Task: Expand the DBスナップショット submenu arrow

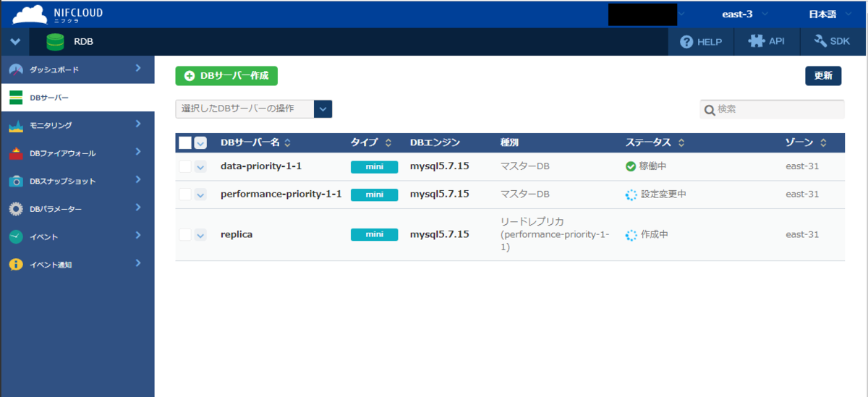Action: [x=138, y=180]
